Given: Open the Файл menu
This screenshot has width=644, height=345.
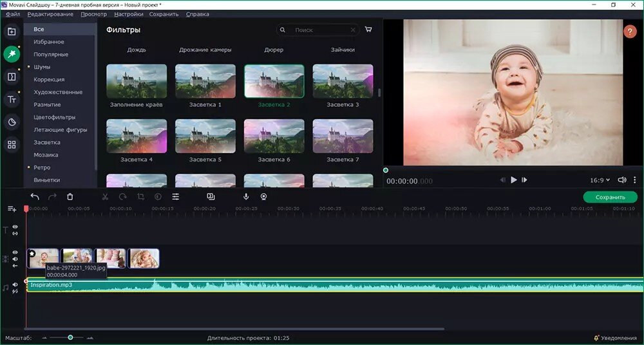Looking at the screenshot, I should tap(13, 14).
